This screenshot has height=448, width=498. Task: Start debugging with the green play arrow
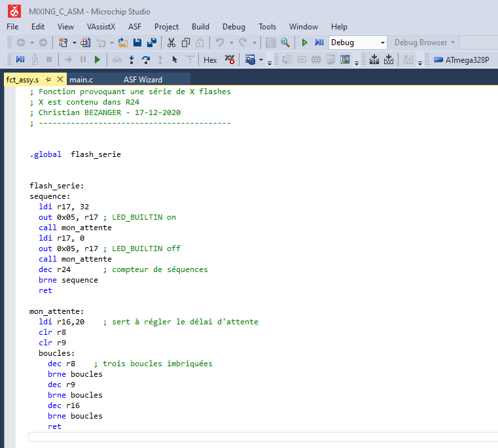[x=304, y=43]
